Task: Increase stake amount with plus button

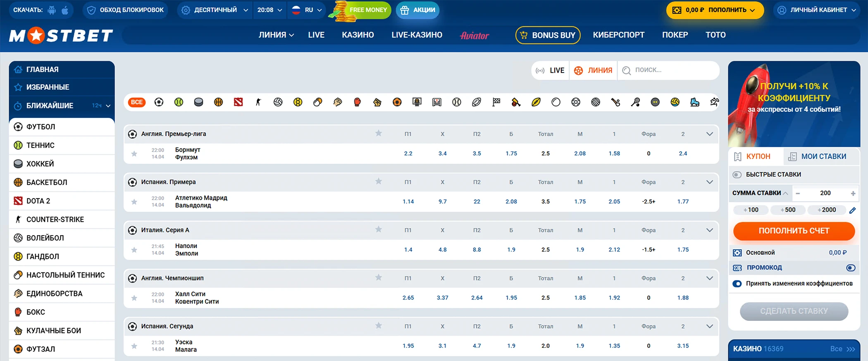Action: (853, 193)
